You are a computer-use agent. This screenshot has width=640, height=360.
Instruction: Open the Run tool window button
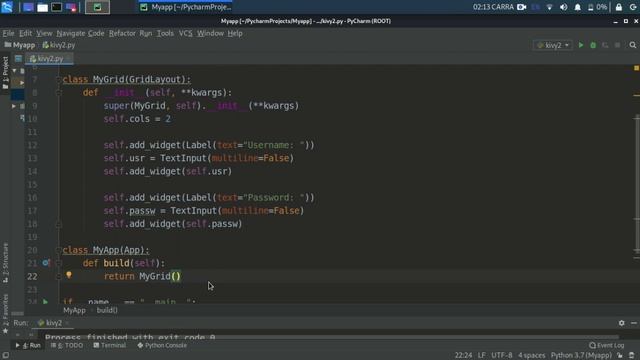28,345
